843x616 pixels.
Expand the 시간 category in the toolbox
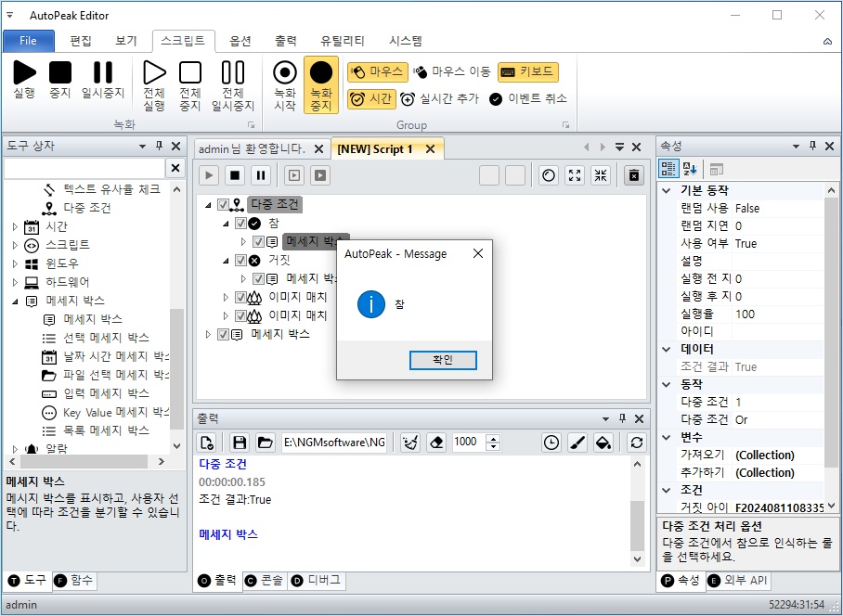(15, 226)
